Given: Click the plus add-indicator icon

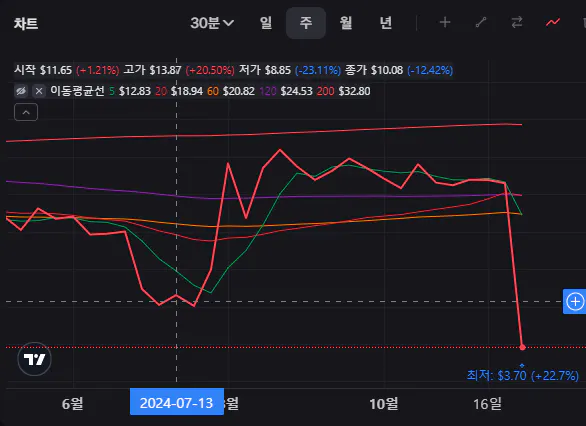Looking at the screenshot, I should [x=445, y=22].
